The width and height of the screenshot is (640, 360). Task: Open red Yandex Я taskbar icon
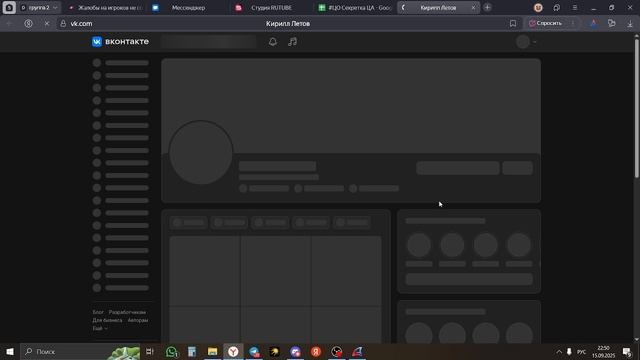316,351
